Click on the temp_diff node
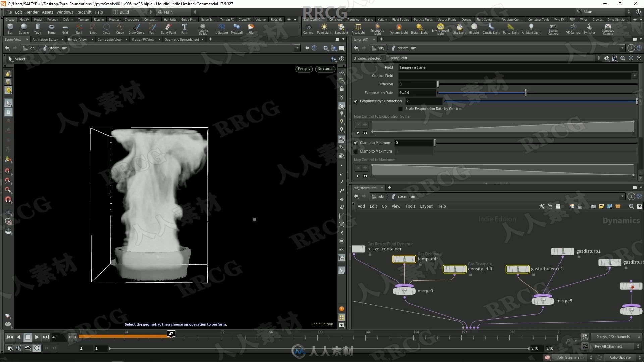Viewport: 644px width, 362px height. click(x=404, y=258)
